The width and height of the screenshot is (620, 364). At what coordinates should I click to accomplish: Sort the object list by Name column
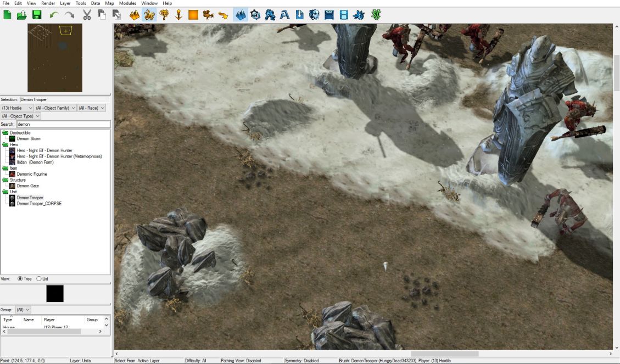click(x=29, y=320)
